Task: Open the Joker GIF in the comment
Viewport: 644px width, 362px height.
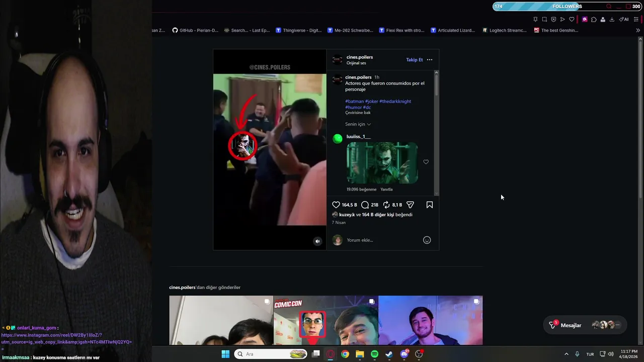Action: (382, 163)
